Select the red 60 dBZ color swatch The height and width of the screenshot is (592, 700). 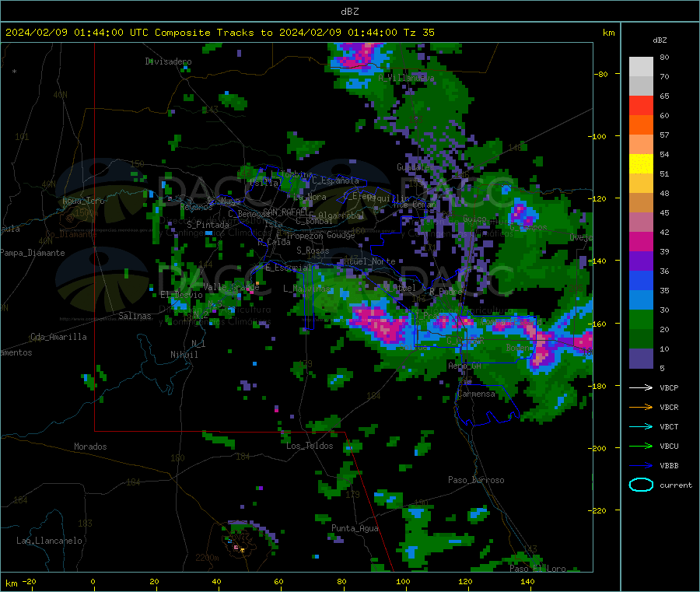(x=641, y=106)
